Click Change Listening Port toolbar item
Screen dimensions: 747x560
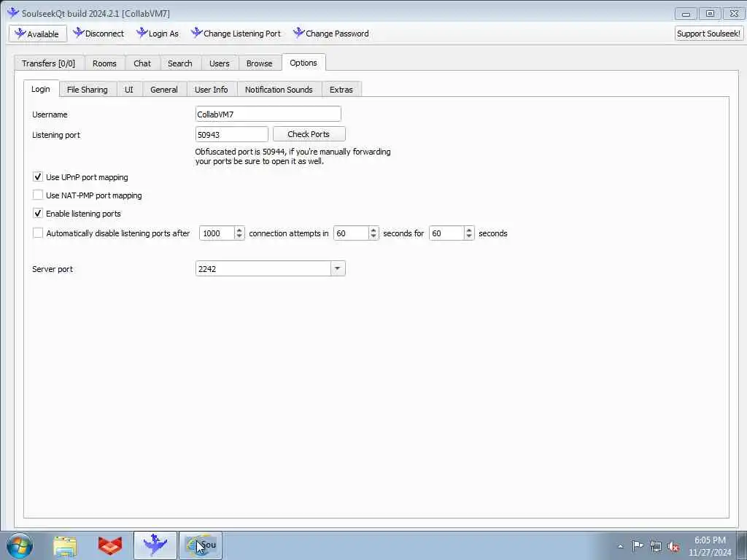pyautogui.click(x=236, y=34)
